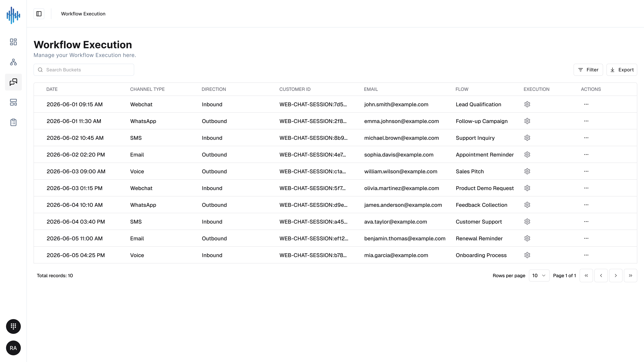Open actions menu for benjamin.thomas row
Image resolution: width=644 pixels, height=362 pixels.
click(x=586, y=238)
